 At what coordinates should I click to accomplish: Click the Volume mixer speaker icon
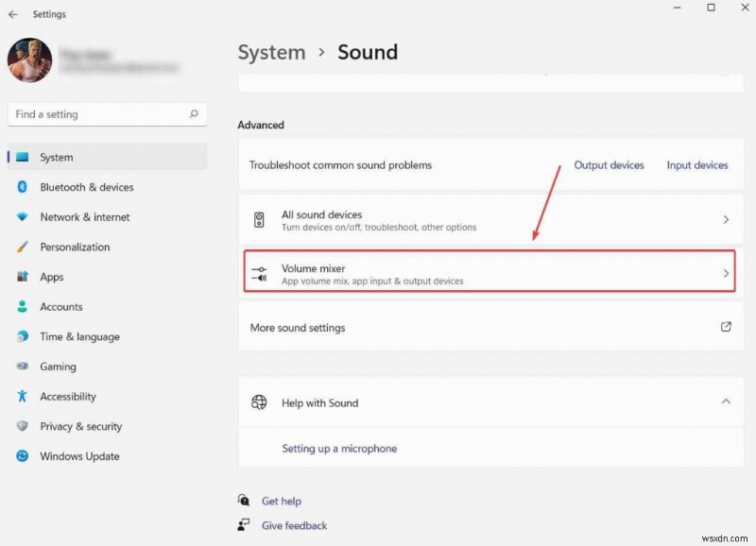pyautogui.click(x=260, y=273)
